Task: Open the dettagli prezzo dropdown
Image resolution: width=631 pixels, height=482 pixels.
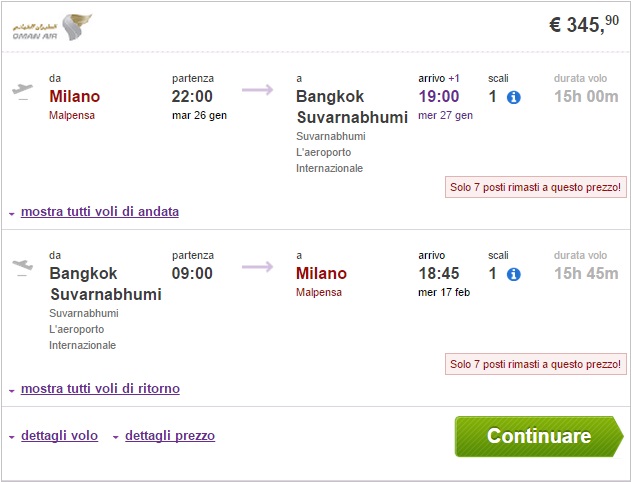Action: pyautogui.click(x=169, y=436)
